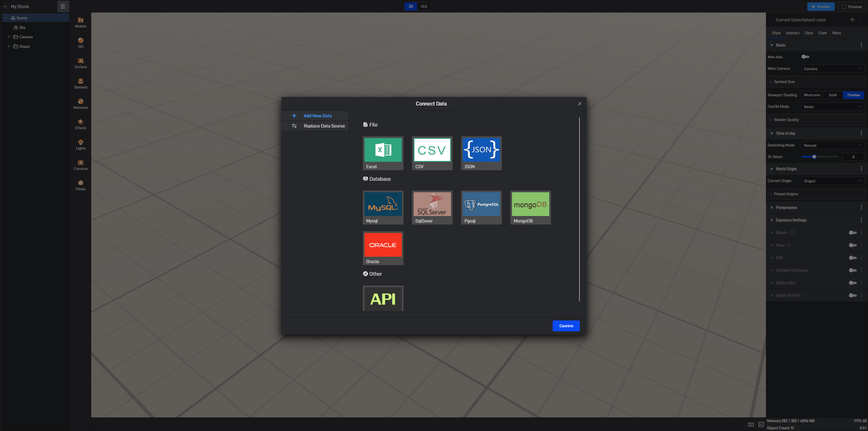
Task: Open the GIS panel
Action: [81, 43]
